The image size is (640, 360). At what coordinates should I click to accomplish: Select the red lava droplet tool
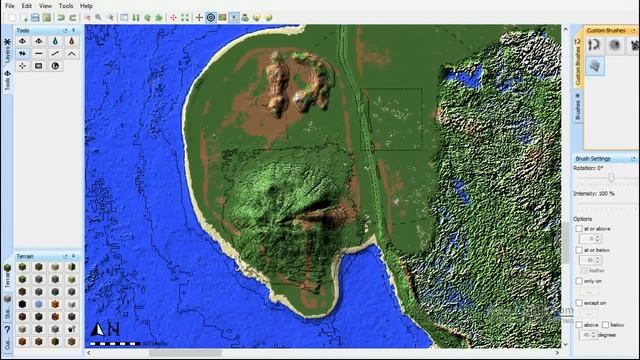pyautogui.click(x=71, y=41)
